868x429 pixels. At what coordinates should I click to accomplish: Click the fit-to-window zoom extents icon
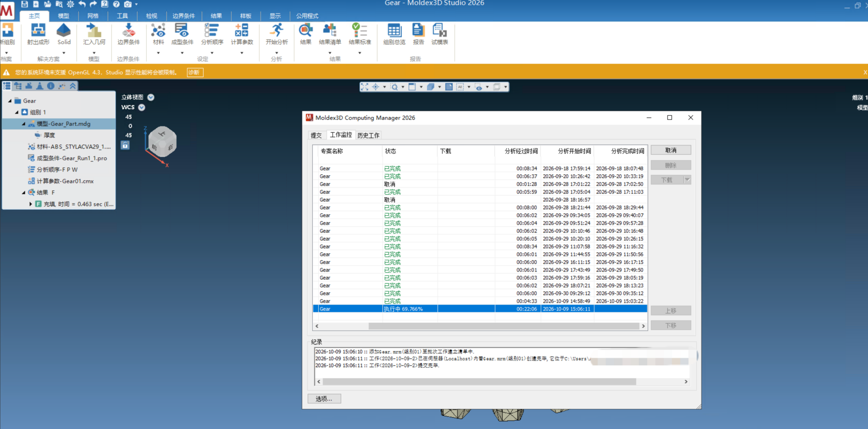tap(364, 87)
